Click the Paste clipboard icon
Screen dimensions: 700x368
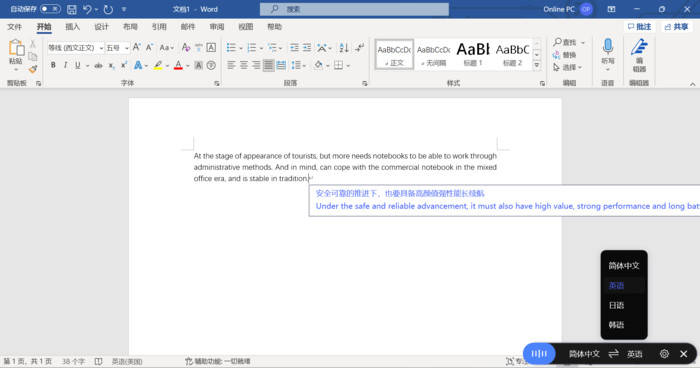click(16, 48)
